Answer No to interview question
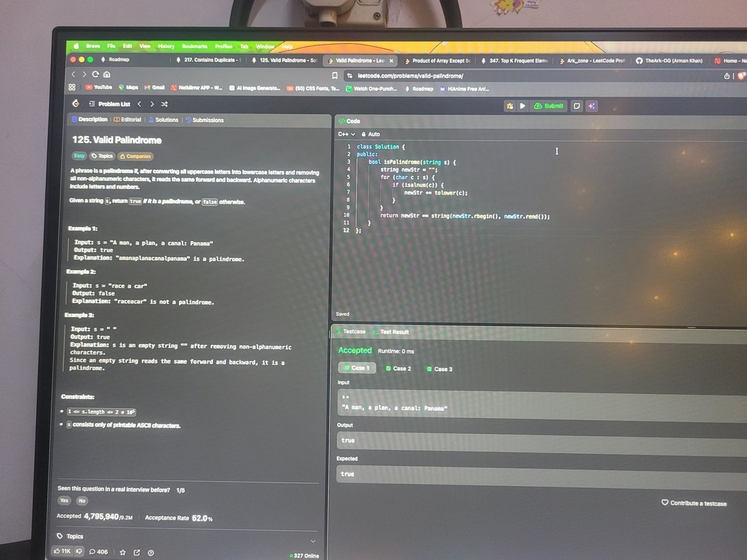This screenshot has width=747, height=560. (x=82, y=501)
